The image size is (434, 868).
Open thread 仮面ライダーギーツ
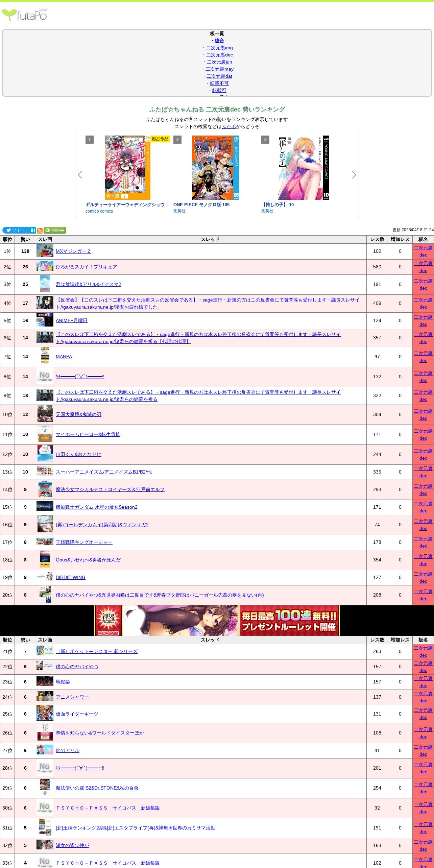click(77, 714)
